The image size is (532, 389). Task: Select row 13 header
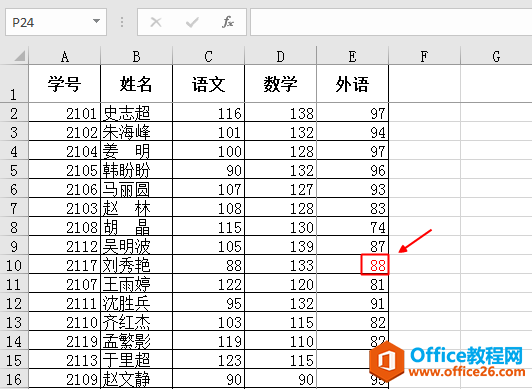(14, 321)
